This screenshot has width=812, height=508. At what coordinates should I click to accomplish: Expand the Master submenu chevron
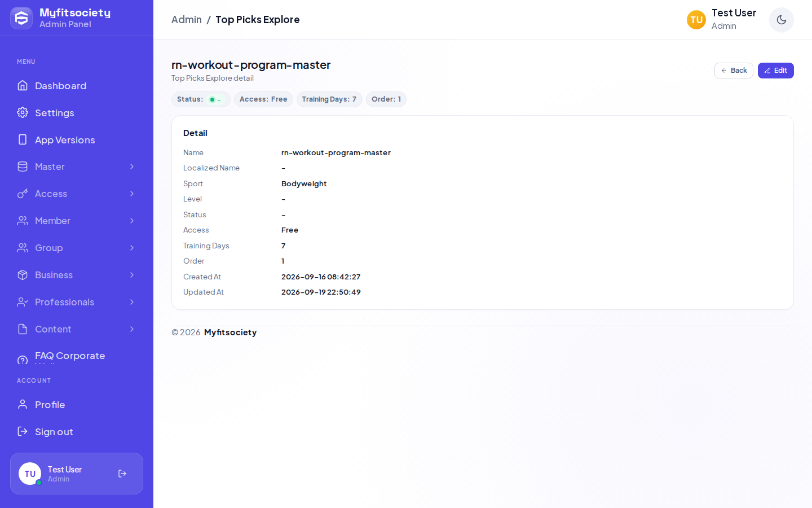[x=132, y=167]
